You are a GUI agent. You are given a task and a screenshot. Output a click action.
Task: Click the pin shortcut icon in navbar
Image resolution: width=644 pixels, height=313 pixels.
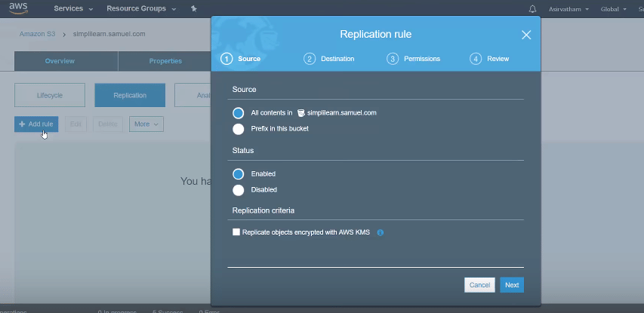(194, 9)
